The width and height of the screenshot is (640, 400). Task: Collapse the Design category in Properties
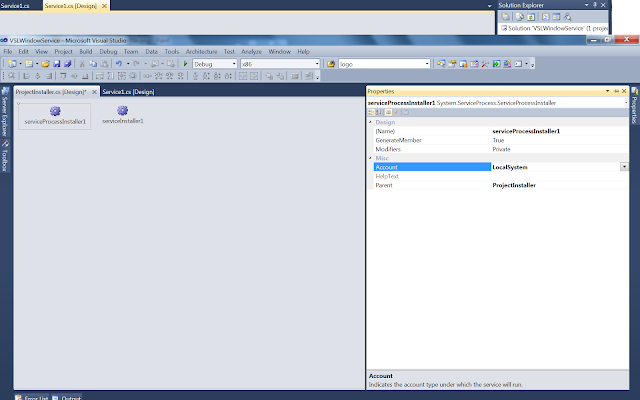point(370,122)
